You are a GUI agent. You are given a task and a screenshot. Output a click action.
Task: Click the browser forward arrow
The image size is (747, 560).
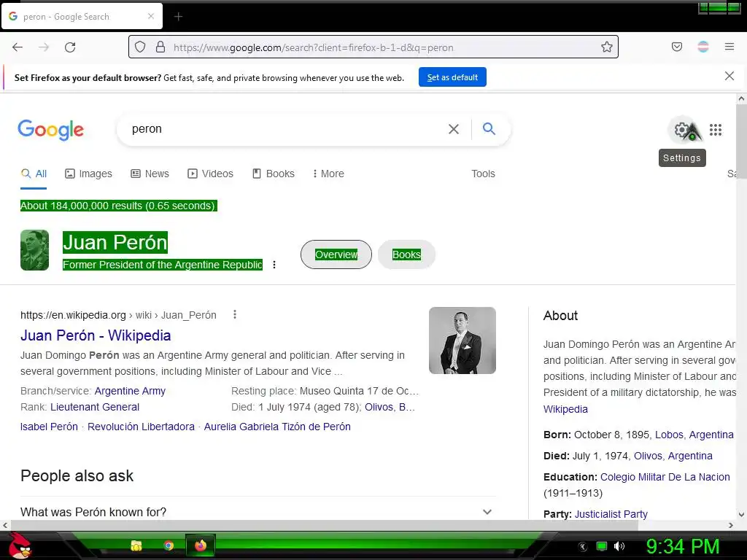click(44, 47)
